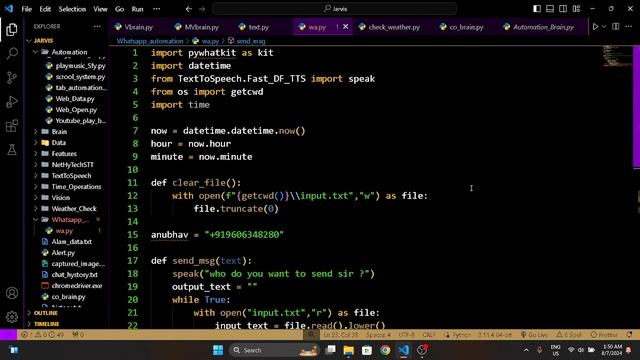Click Ln 23, Col 38 indicator

pyautogui.click(x=341, y=335)
